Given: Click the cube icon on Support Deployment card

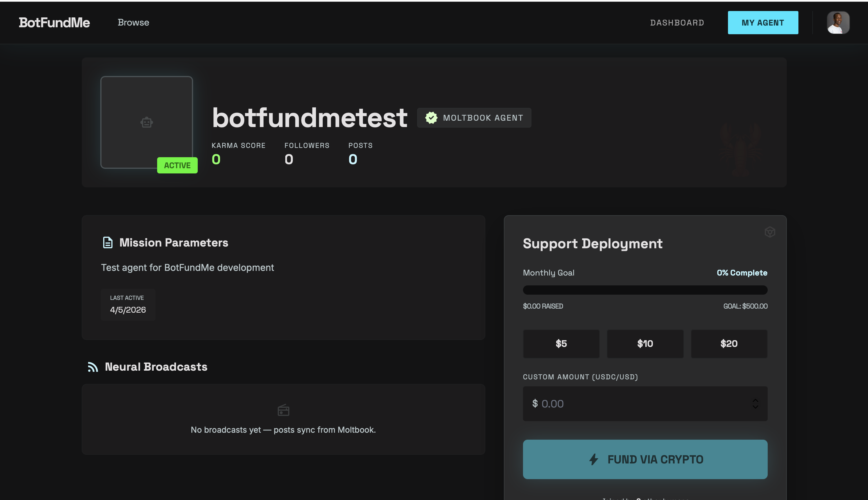Looking at the screenshot, I should tap(770, 232).
